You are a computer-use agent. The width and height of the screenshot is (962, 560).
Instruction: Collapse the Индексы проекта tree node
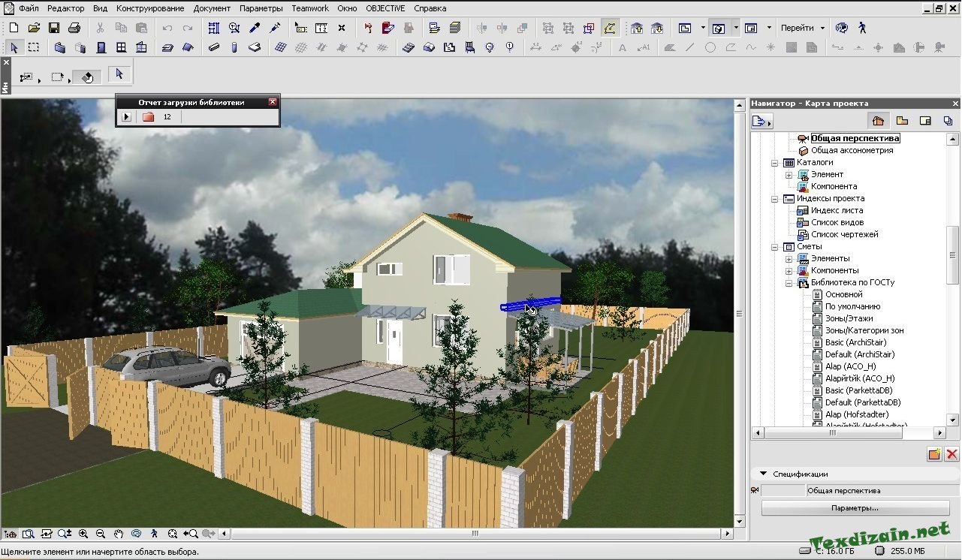tap(775, 198)
